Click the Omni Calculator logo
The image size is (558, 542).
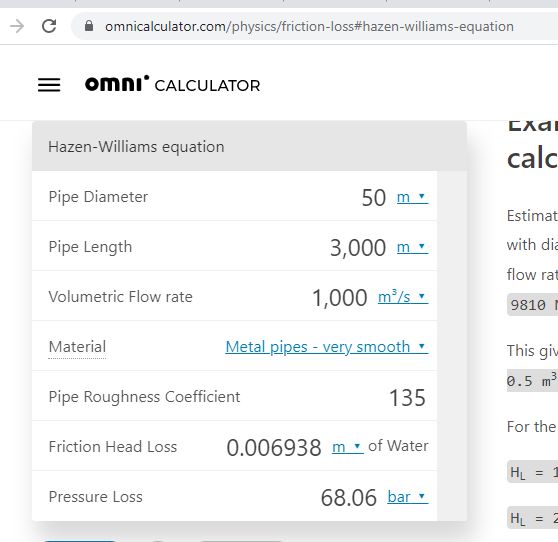[x=173, y=84]
